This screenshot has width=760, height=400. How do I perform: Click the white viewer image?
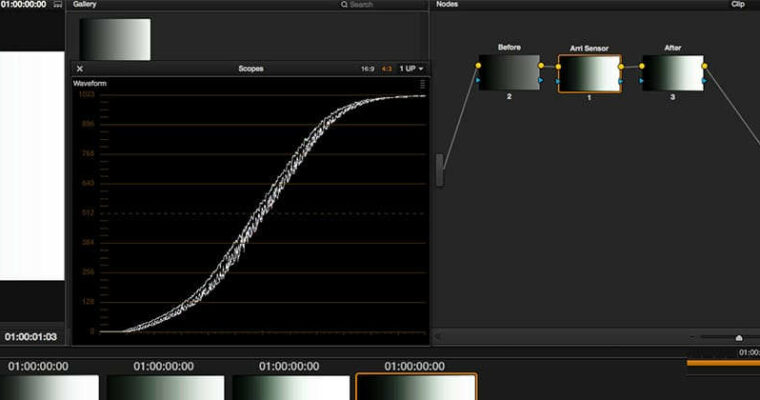click(x=32, y=166)
